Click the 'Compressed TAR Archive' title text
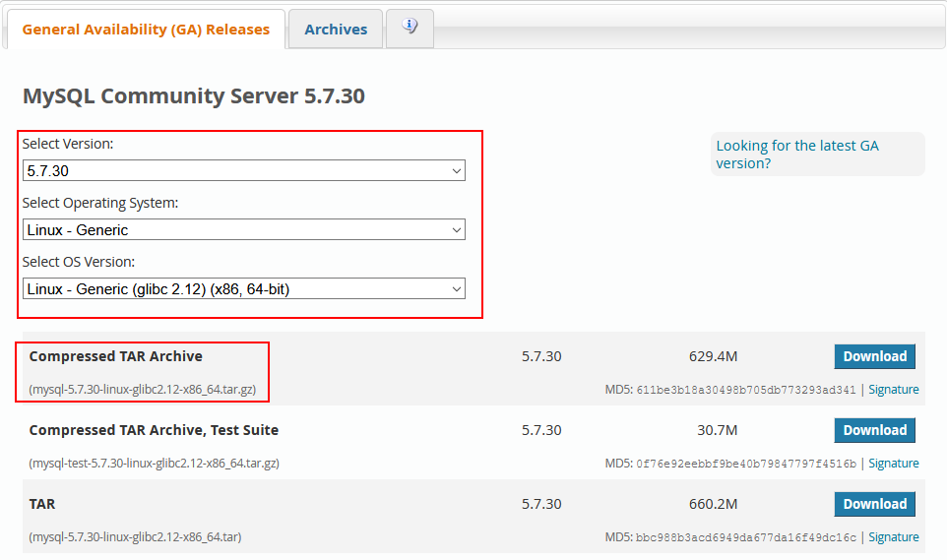 click(x=116, y=356)
